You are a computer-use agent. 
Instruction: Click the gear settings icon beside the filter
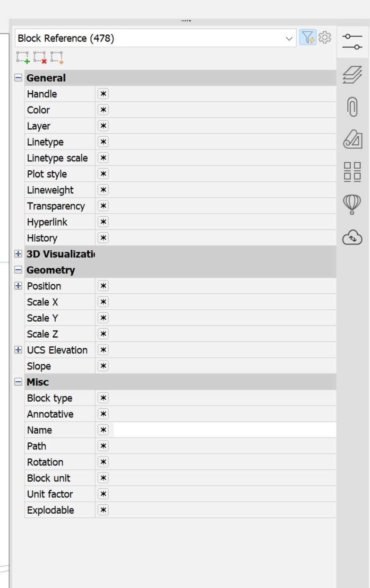point(325,37)
